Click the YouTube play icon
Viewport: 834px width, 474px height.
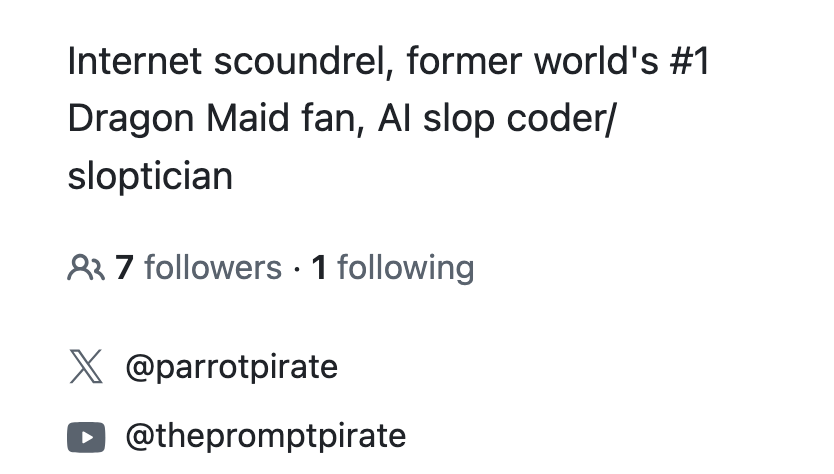point(86,436)
